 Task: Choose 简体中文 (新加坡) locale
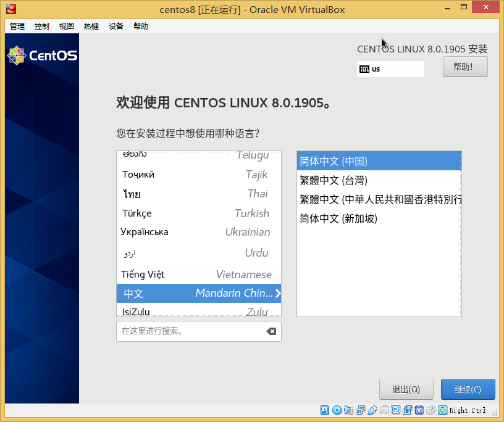click(379, 218)
